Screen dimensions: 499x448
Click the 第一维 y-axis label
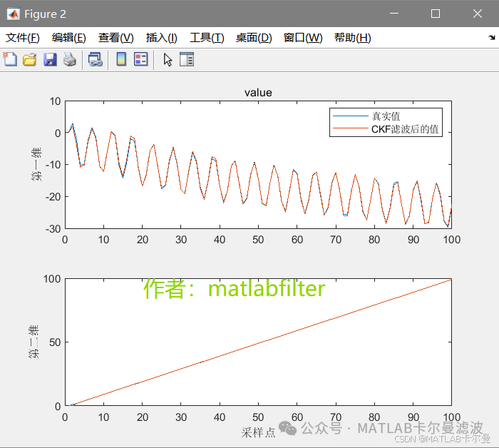[36, 164]
